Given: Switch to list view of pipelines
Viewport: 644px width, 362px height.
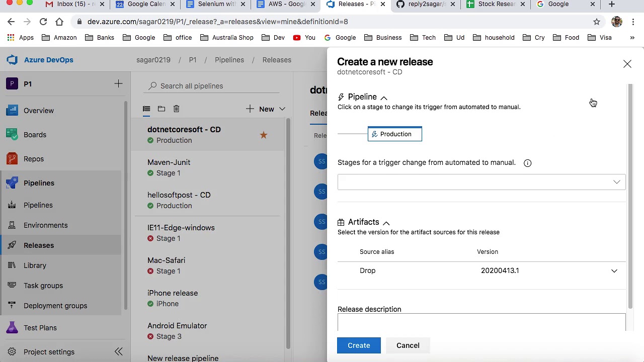Looking at the screenshot, I should coord(146,109).
